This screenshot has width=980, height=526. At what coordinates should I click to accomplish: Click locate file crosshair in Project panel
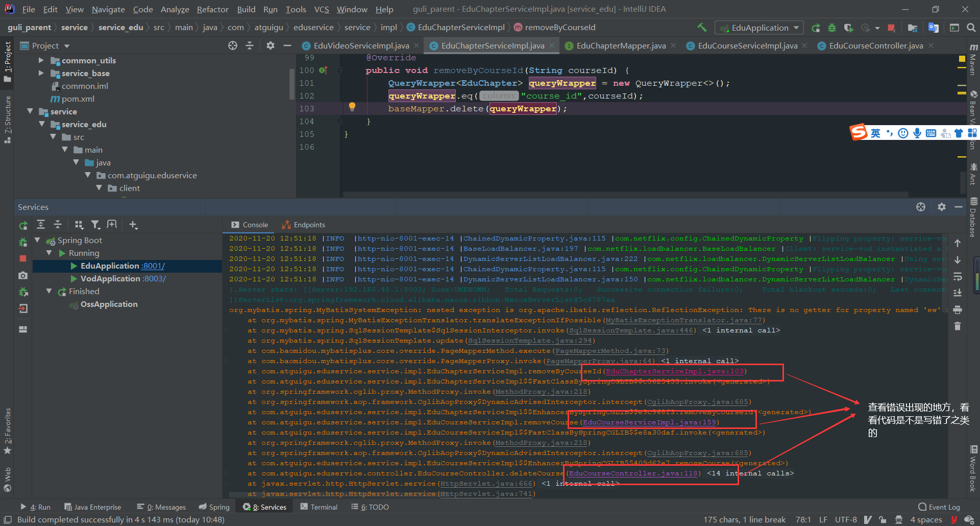click(x=233, y=45)
